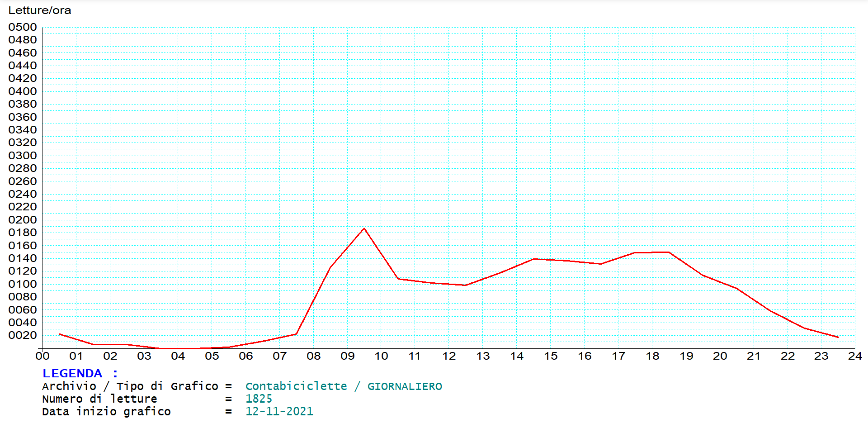Click the 00 hour x-axis label

[42, 356]
